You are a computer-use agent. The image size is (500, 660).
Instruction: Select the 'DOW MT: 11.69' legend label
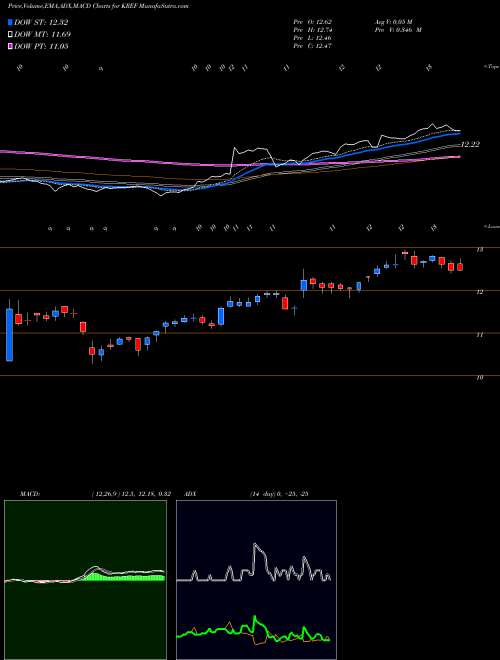(42, 35)
